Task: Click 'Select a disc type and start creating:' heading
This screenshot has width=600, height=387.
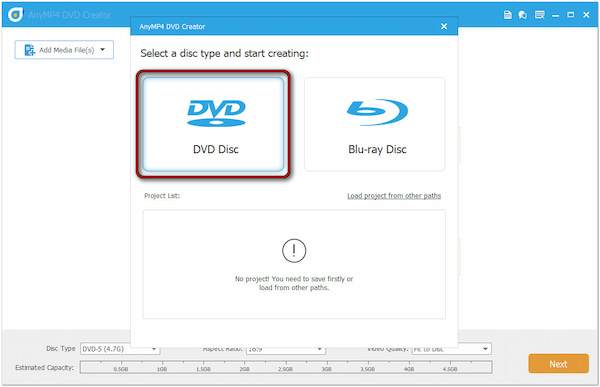Action: pos(224,54)
